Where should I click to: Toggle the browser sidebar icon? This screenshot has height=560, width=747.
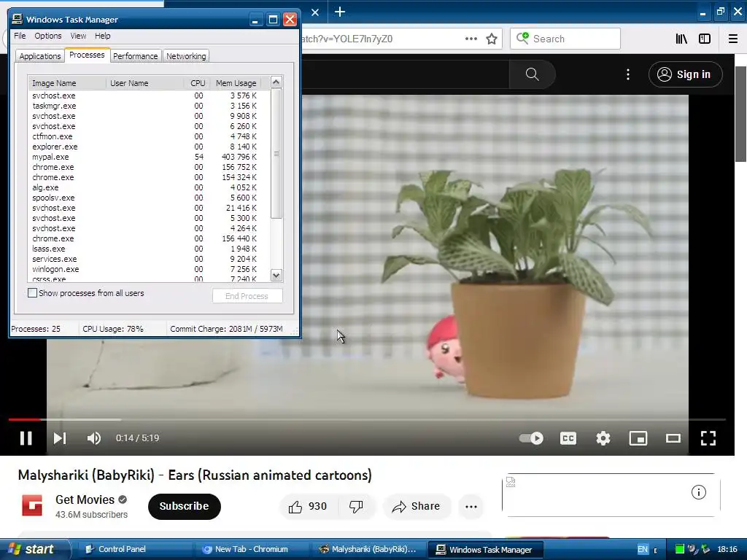[705, 39]
